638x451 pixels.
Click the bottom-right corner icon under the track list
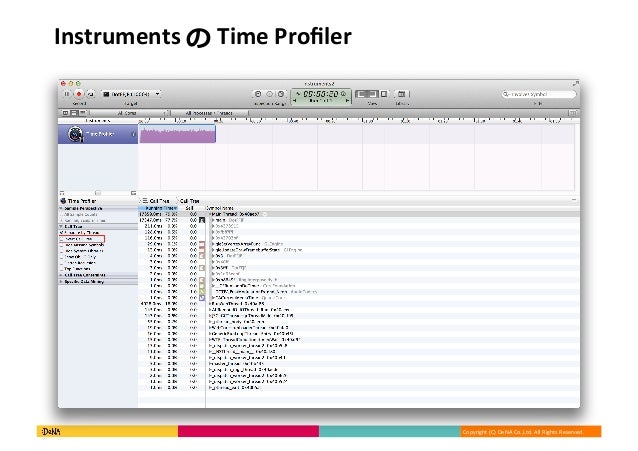[133, 193]
